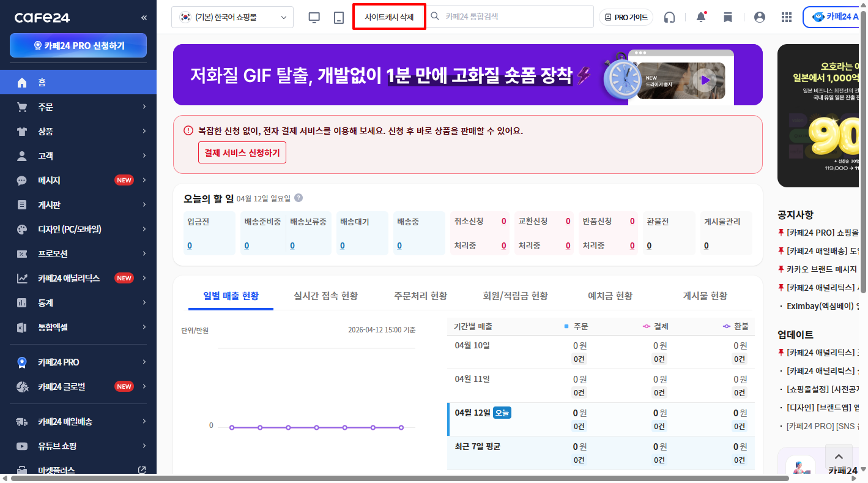Click the 유튜브 쇼핑 play icon
The height and width of the screenshot is (483, 868).
click(x=22, y=446)
